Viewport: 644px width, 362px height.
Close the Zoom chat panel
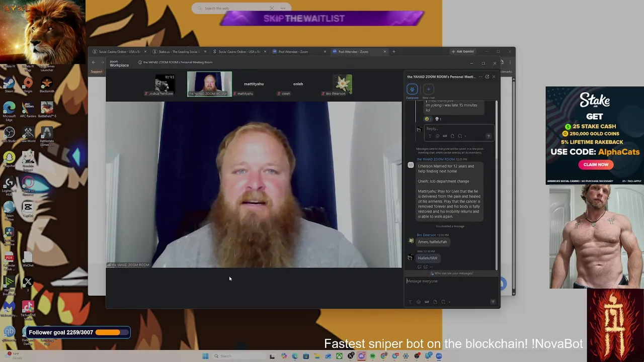494,76
